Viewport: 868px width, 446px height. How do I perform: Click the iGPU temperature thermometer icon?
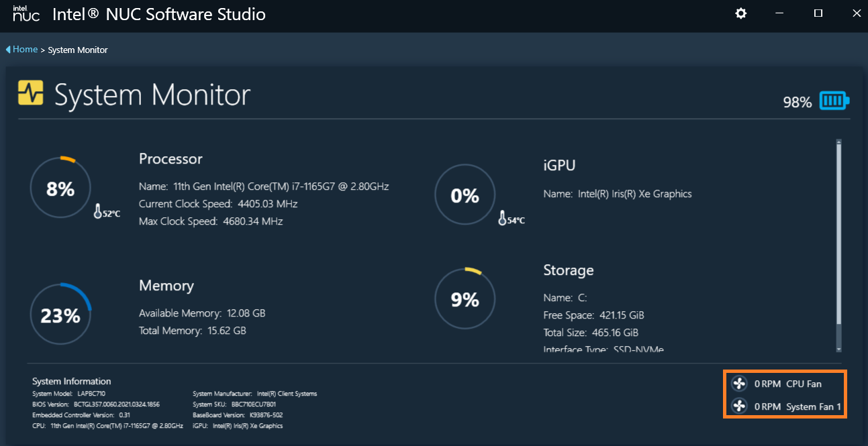coord(502,219)
